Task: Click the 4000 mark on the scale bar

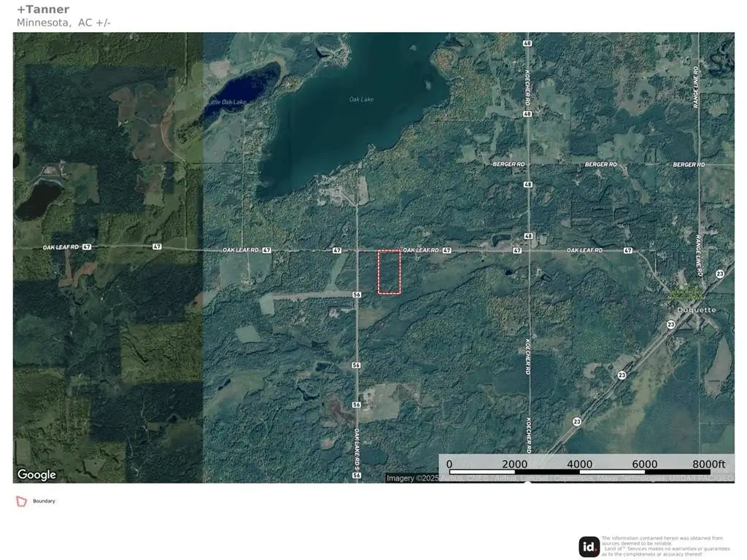Action: [579, 464]
